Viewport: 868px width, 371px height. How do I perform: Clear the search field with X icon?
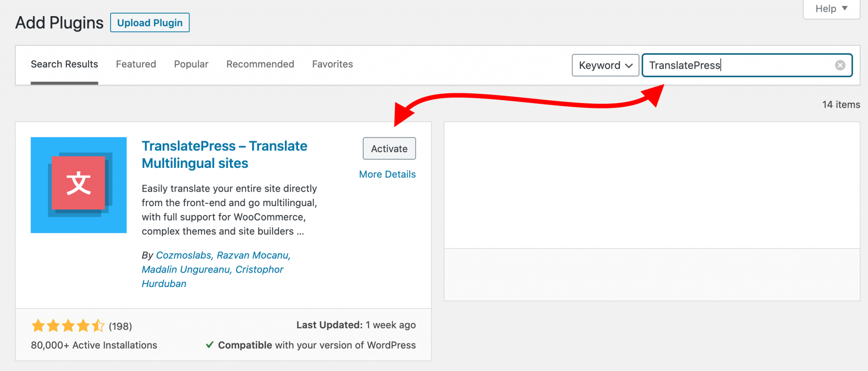pos(840,65)
